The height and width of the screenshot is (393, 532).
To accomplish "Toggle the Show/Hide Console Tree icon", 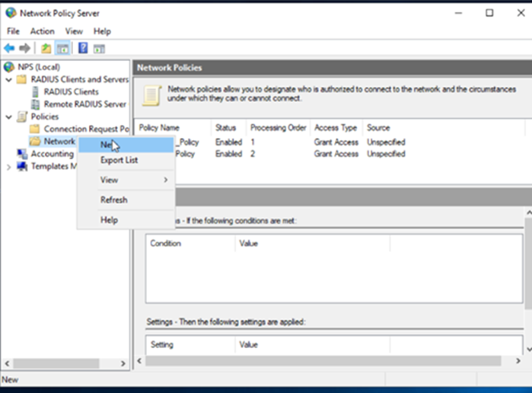I will pos(62,48).
